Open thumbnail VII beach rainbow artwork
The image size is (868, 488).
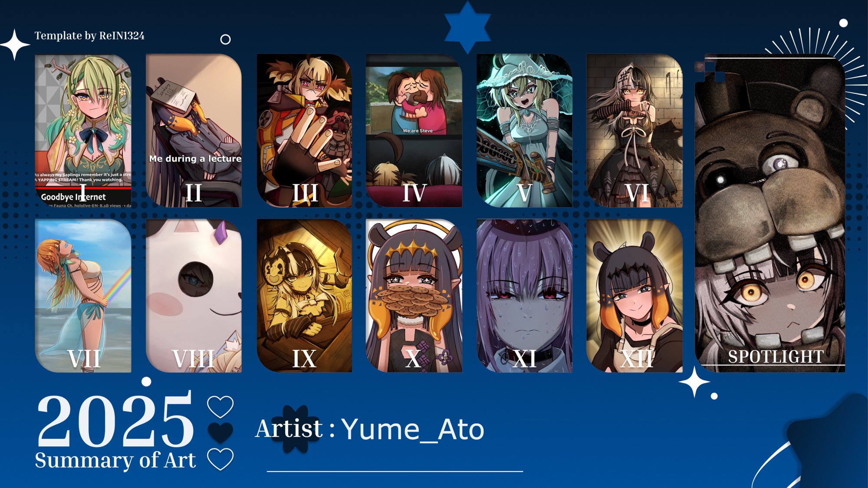(x=83, y=296)
